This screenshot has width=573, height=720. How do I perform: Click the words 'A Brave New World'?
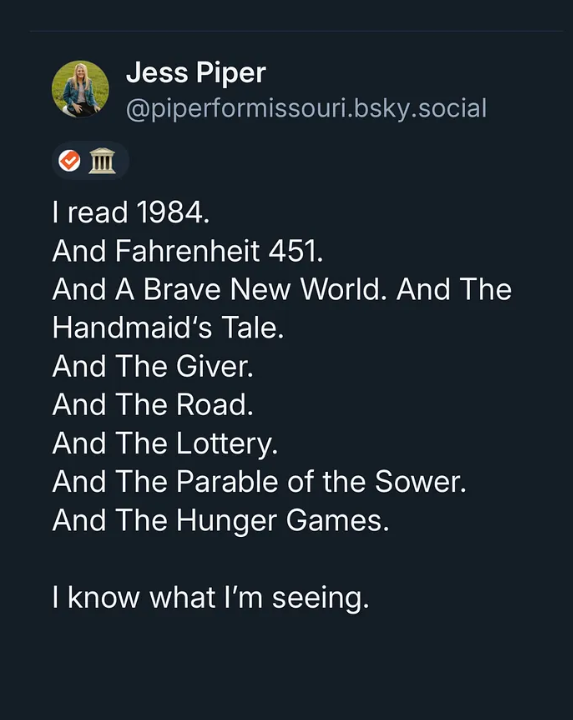[248, 289]
